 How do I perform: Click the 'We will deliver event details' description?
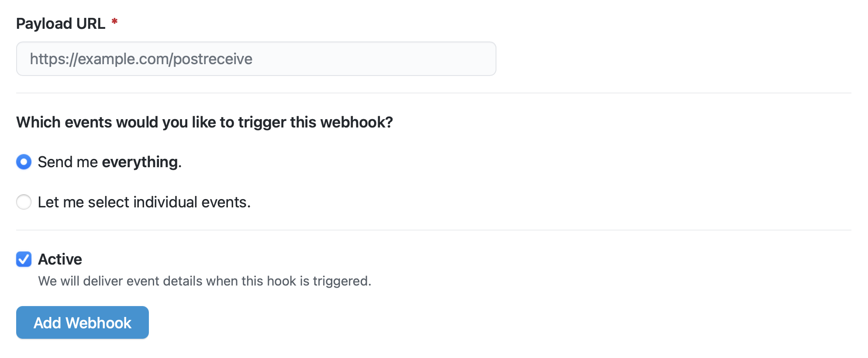204,281
